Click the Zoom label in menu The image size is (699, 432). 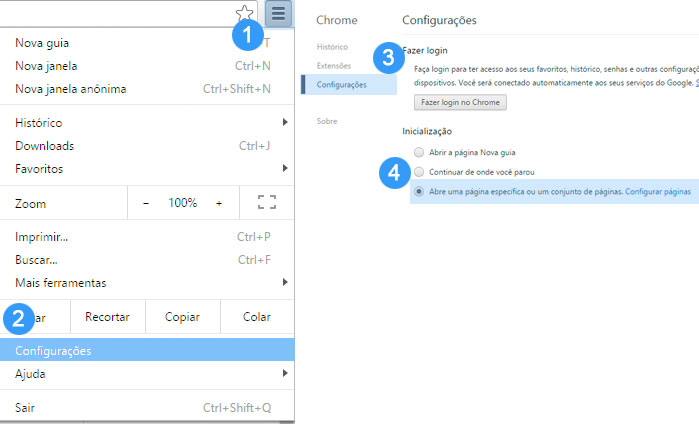30,204
